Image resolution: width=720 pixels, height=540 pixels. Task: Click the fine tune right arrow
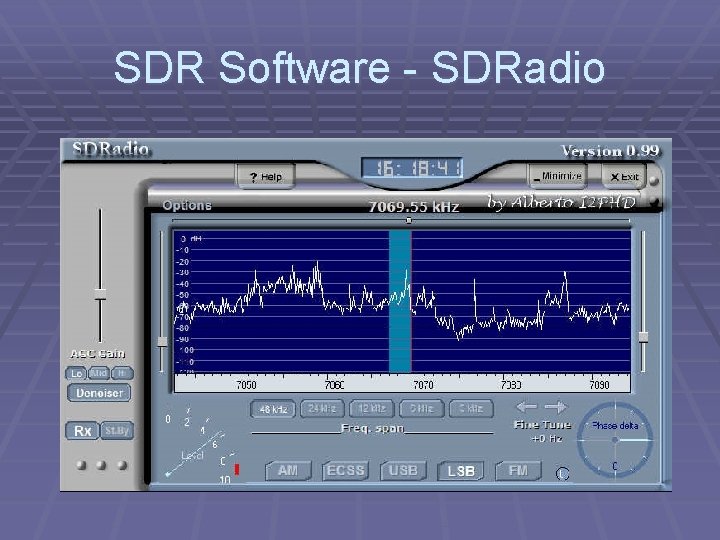pos(556,407)
